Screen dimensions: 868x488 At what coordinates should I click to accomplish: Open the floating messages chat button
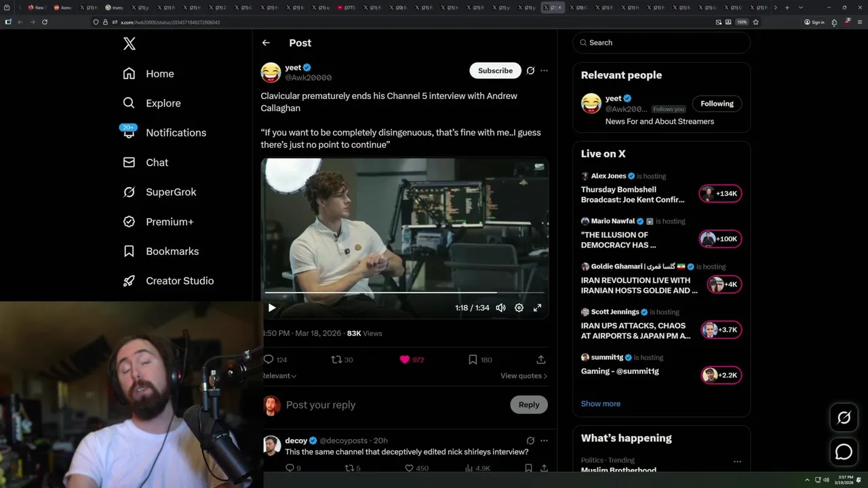click(x=844, y=451)
